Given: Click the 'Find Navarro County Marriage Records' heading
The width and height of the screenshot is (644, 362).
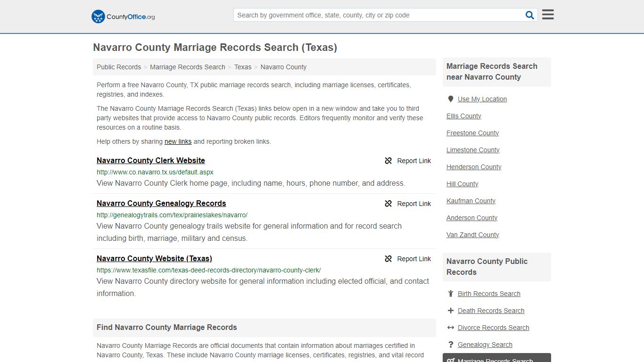Looking at the screenshot, I should (x=167, y=327).
